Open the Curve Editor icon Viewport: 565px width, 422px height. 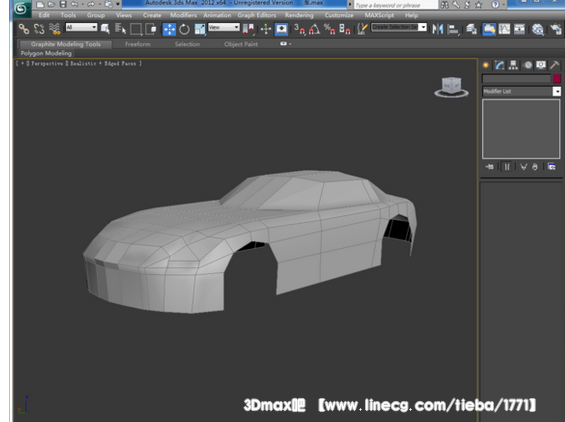[x=504, y=29]
